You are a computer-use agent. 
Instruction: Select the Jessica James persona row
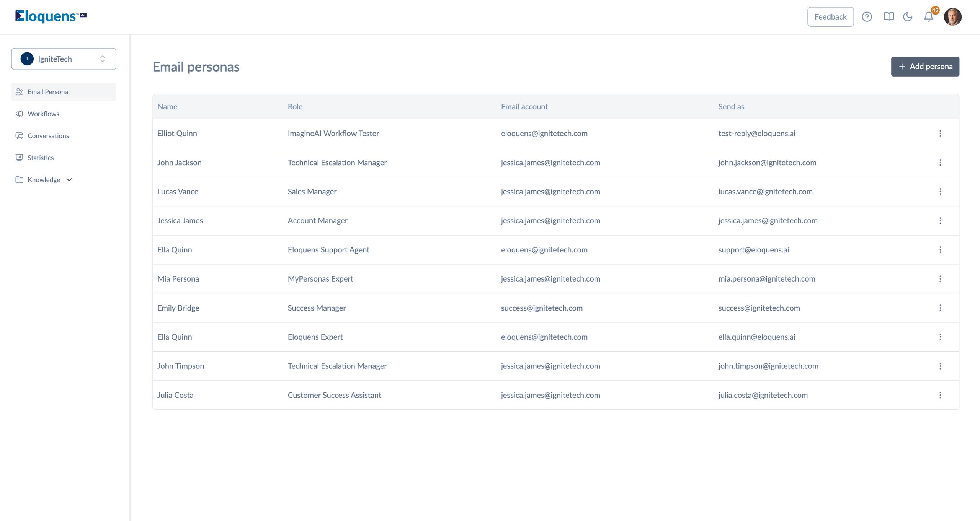click(180, 221)
